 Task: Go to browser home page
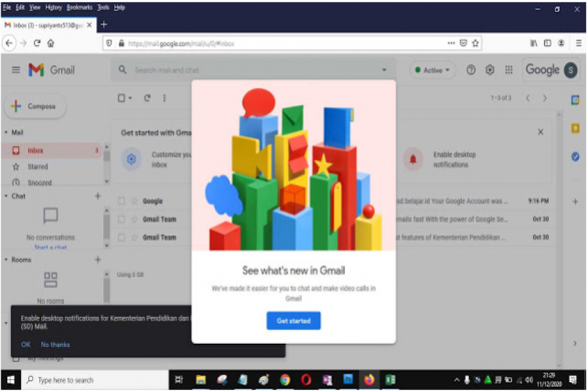point(50,43)
